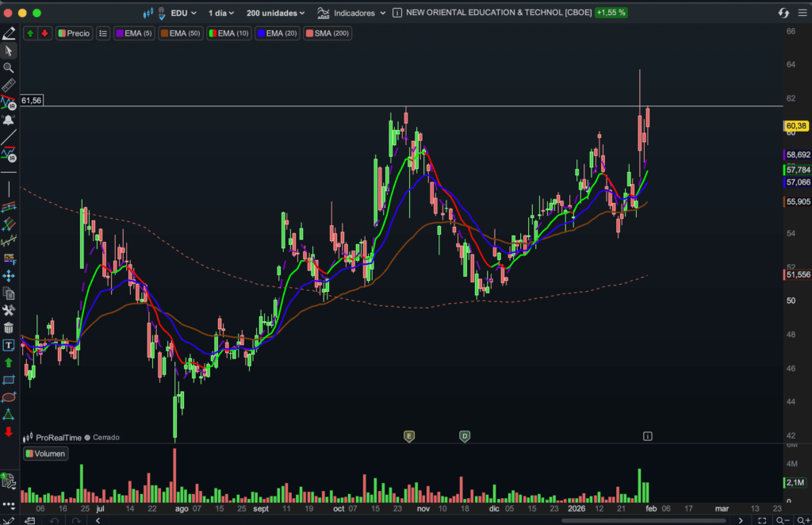Screen dimensions: 812x525
Task: Pick the ruler measurement tool
Action: pos(9,85)
